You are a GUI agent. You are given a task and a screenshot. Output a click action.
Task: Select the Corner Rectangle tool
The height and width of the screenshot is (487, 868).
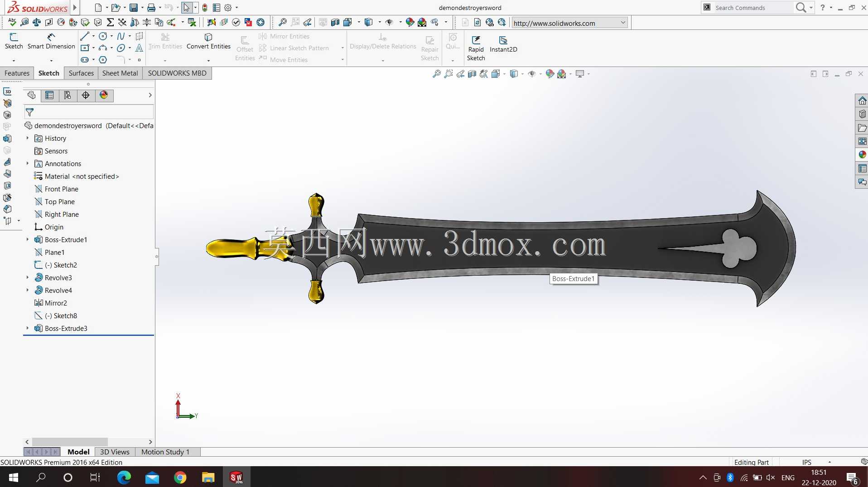85,48
